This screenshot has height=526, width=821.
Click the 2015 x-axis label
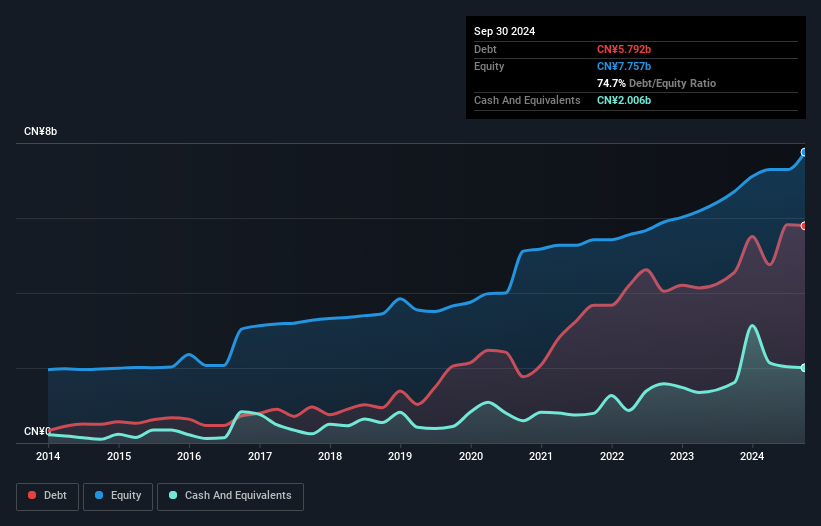[x=119, y=456]
